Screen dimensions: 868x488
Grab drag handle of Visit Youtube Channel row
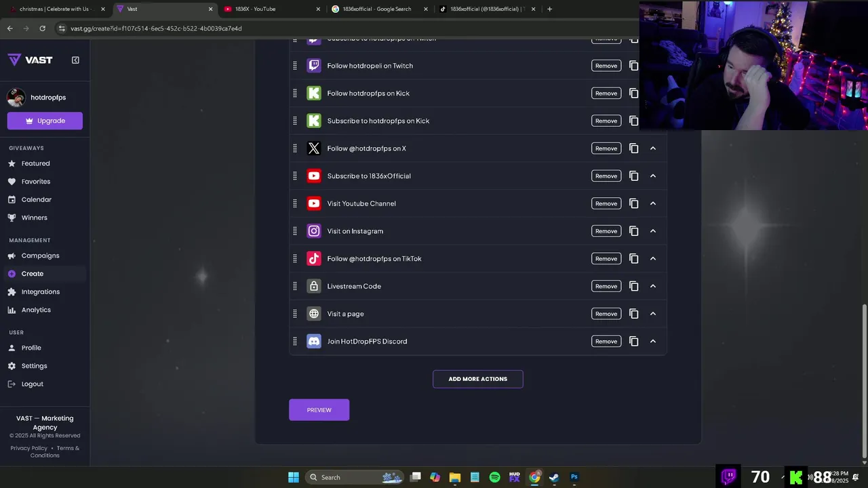click(x=295, y=203)
